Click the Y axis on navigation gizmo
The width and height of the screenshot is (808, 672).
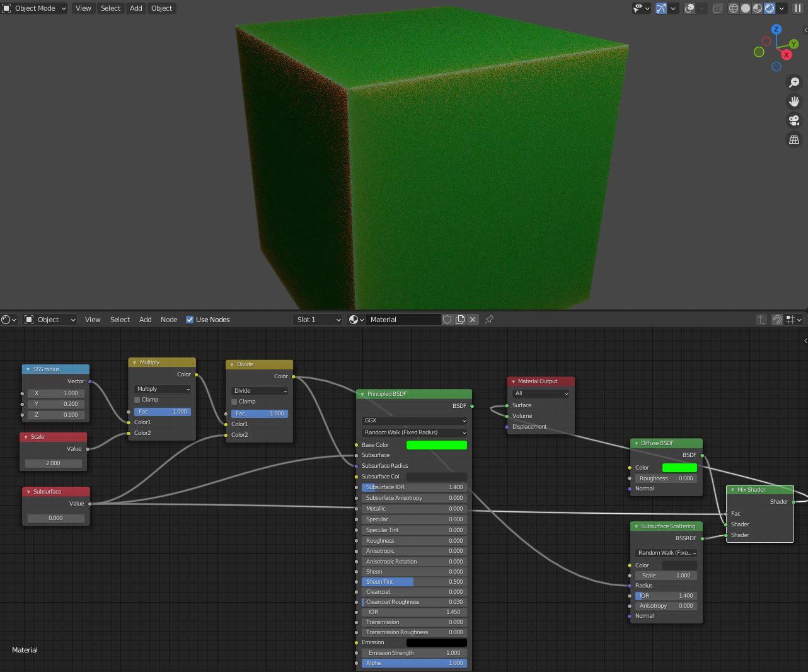tap(794, 44)
